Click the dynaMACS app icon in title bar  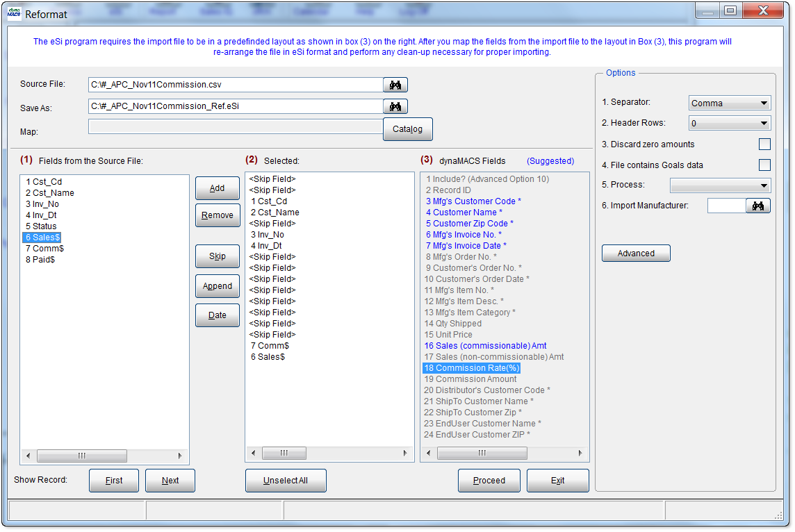point(14,13)
